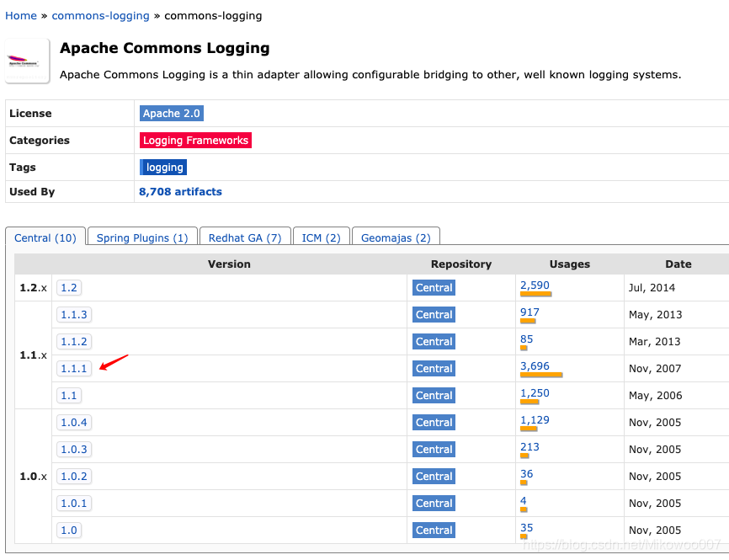Click the logging tag

[x=163, y=168]
